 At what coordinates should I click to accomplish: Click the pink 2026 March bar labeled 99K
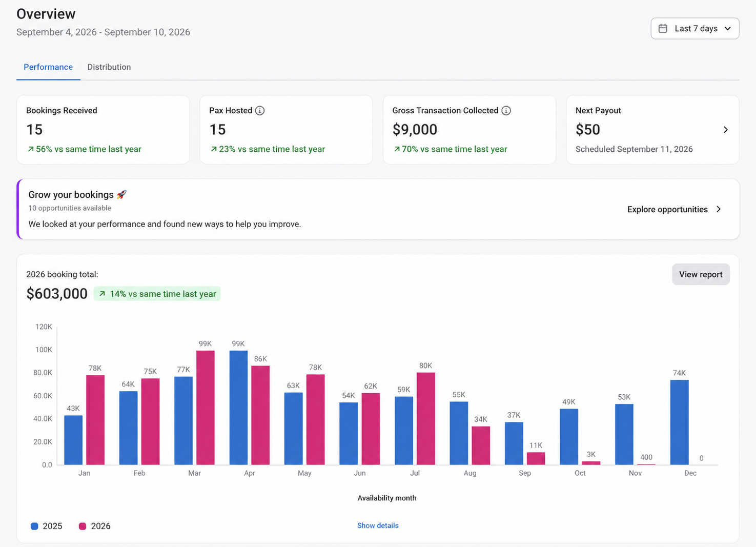pos(206,408)
